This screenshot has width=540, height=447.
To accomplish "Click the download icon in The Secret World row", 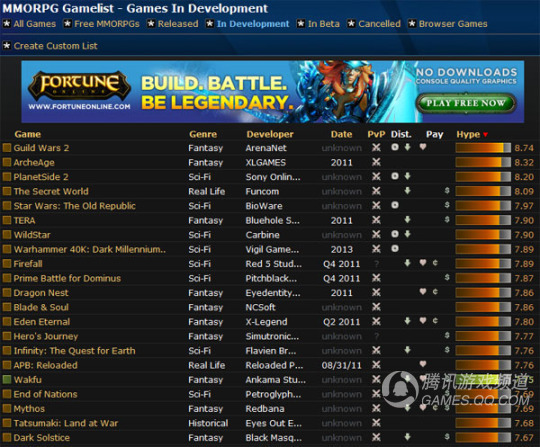I will pos(407,190).
